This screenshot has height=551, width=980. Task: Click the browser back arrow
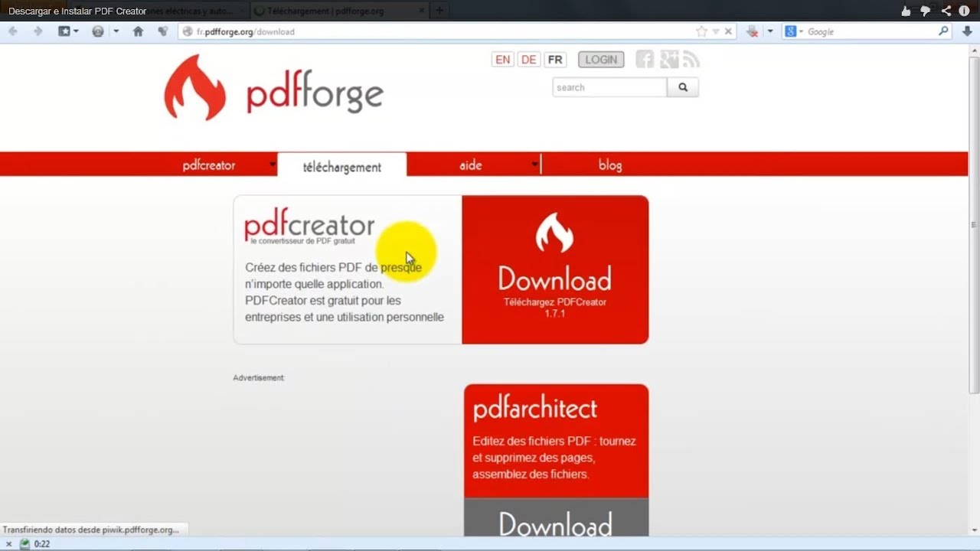point(12,31)
